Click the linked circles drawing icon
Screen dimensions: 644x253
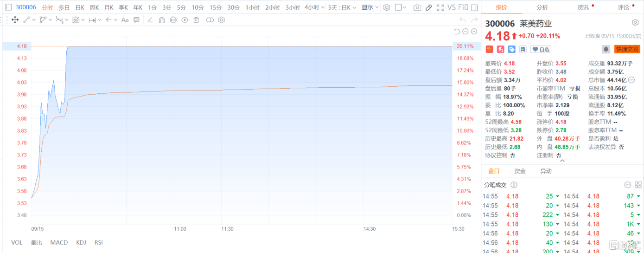click(x=210, y=20)
